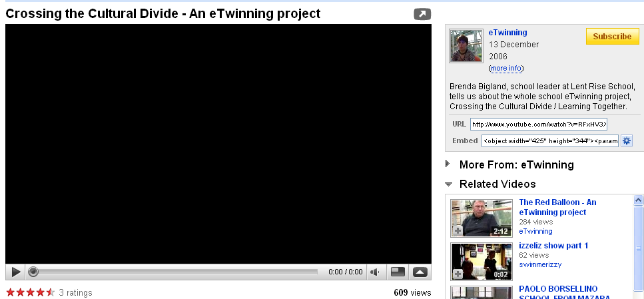Rate the video three stars
Screen dimensions: 644x299
click(31, 292)
